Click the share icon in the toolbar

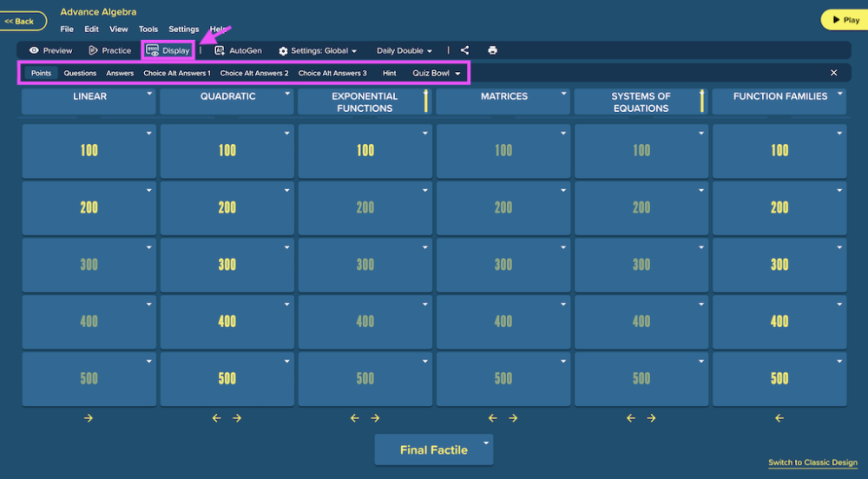464,50
